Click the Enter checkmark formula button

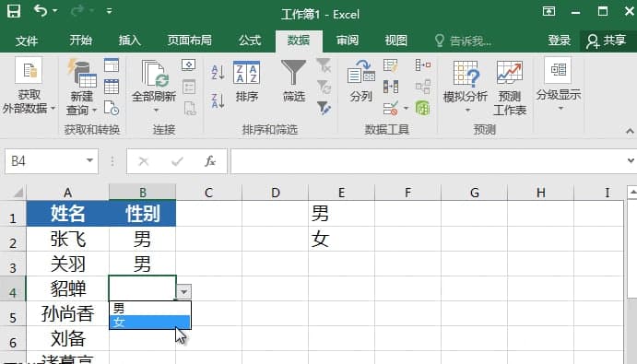[177, 161]
